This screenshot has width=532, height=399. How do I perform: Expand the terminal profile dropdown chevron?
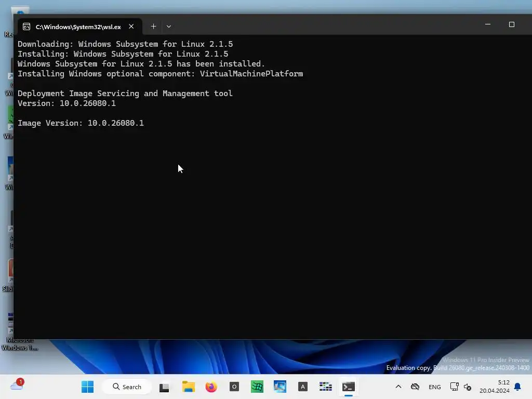point(169,26)
